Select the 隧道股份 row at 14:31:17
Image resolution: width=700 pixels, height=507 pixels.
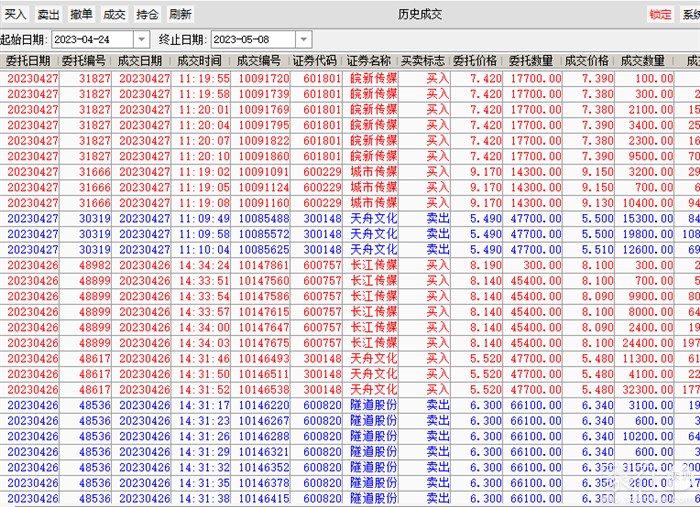point(350,405)
